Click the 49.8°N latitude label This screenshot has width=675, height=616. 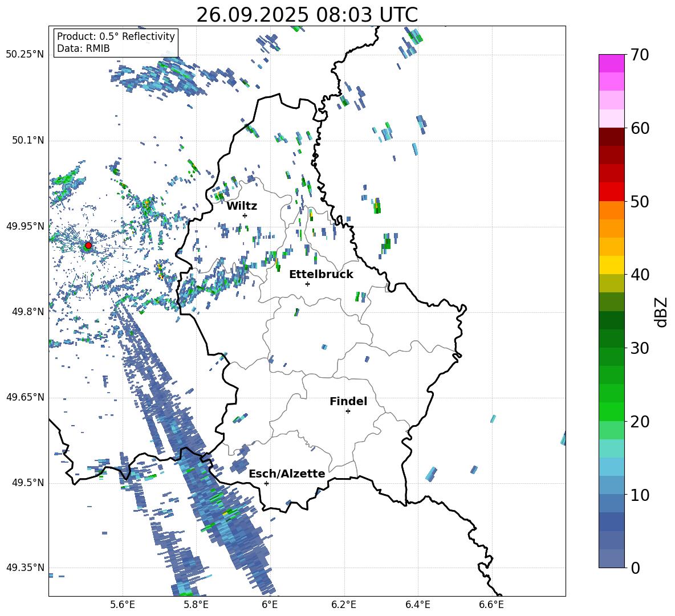click(28, 312)
